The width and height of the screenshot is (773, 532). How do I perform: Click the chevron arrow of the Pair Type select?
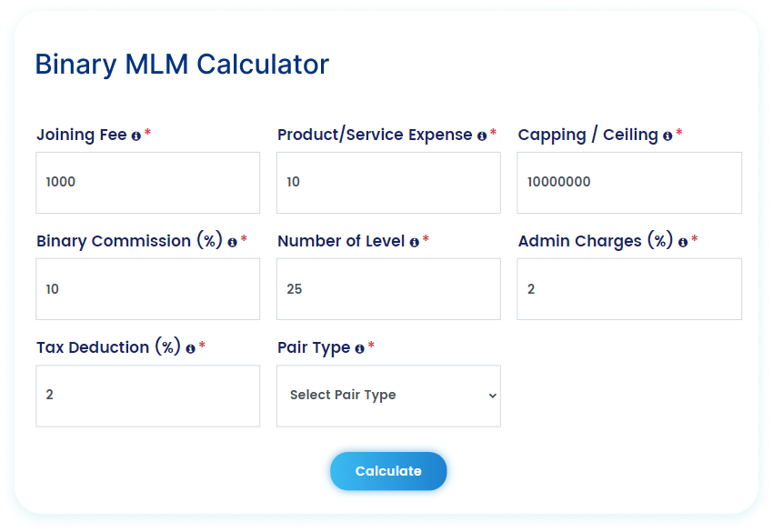pyautogui.click(x=492, y=396)
